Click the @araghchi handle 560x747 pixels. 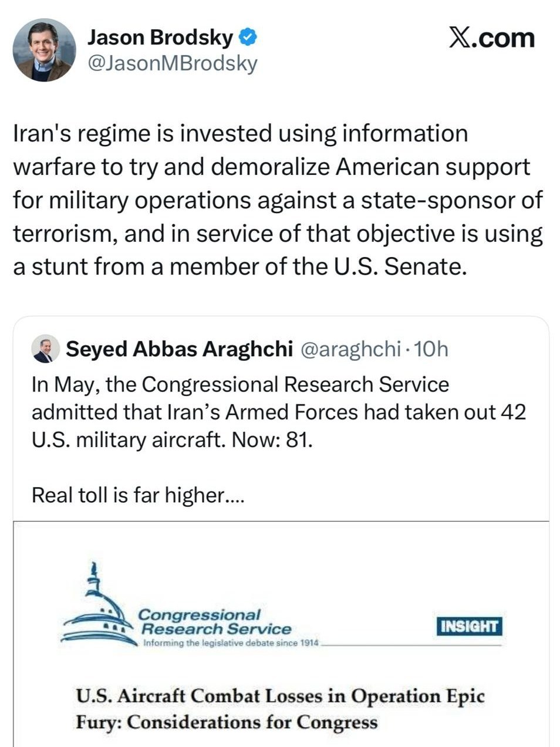click(350, 349)
